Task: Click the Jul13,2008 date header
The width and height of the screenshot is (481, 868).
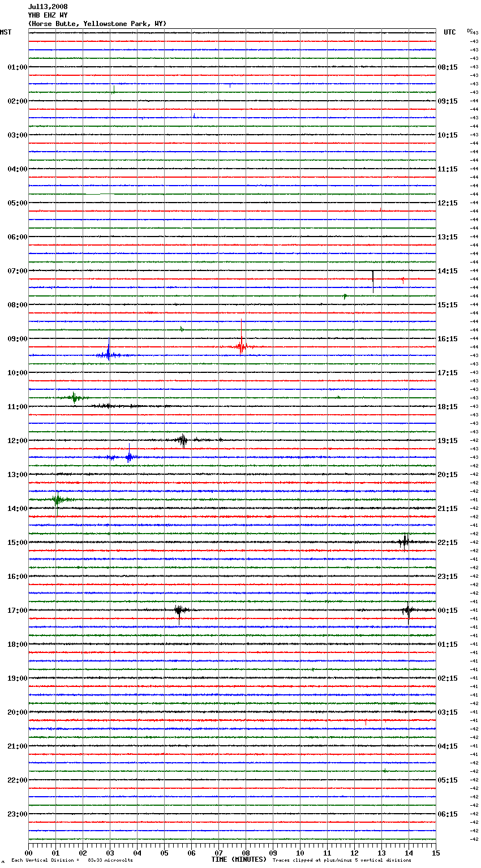Action: 48,7
